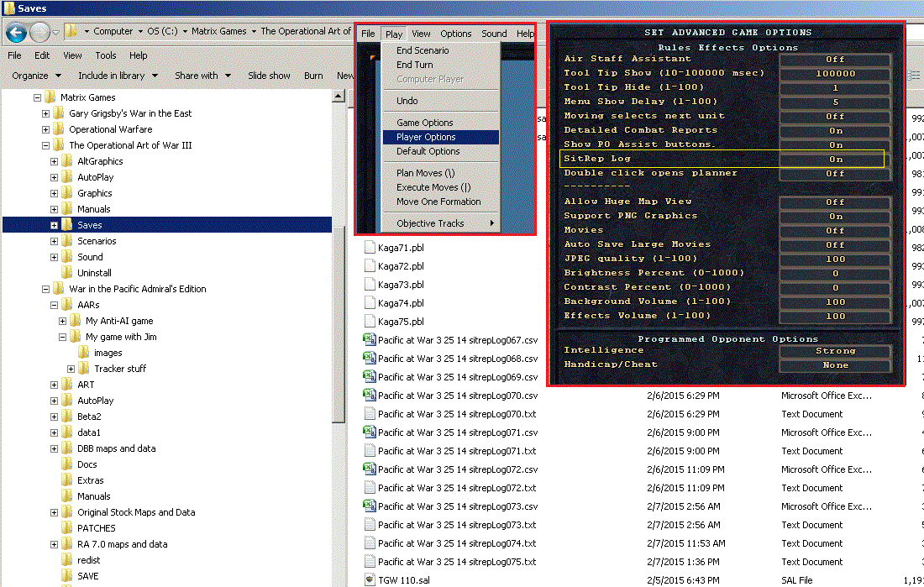Click the file icon of Kaga72.pbl

click(370, 266)
